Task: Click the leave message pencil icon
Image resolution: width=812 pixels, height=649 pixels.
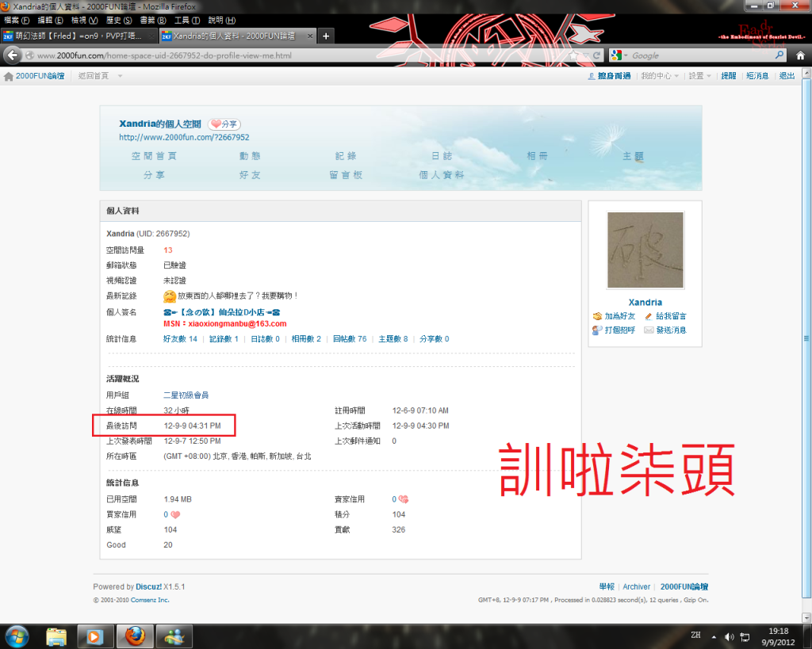Action: 649,316
